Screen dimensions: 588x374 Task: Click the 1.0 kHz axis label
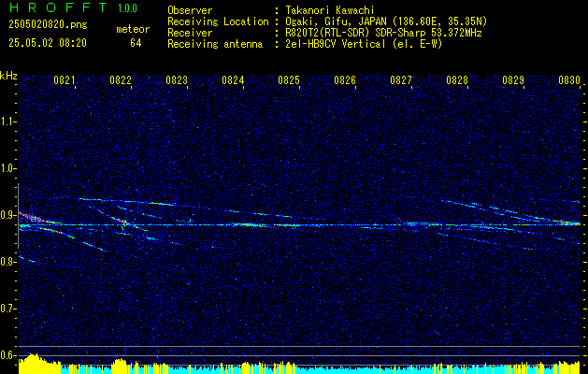(x=7, y=168)
